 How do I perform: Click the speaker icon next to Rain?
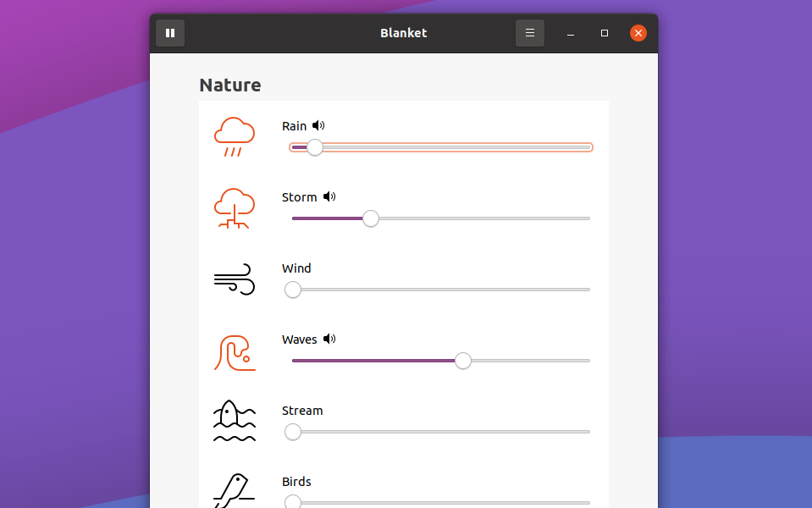[x=318, y=126]
